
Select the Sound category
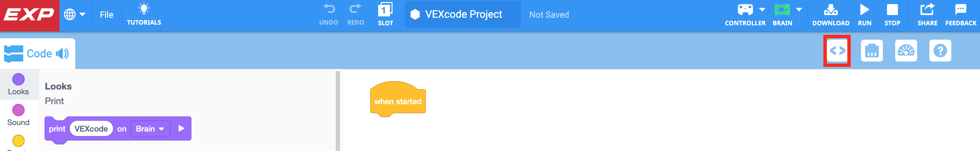pos(18,115)
